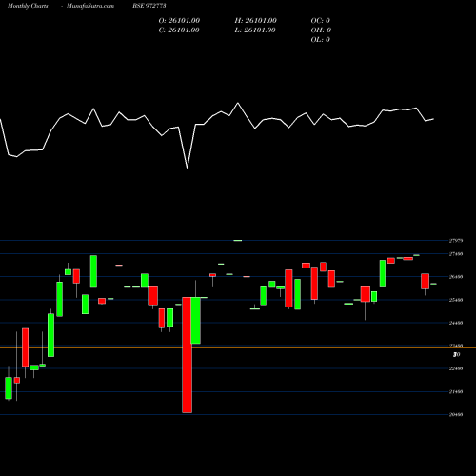Select the close price C: 26101.00
This screenshot has height=476, width=476.
pyautogui.click(x=179, y=30)
